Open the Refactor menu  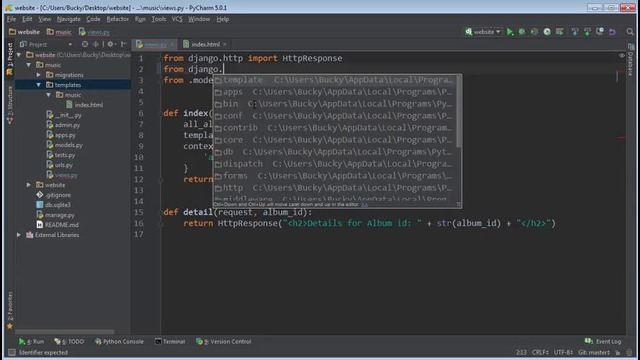pos(118,19)
